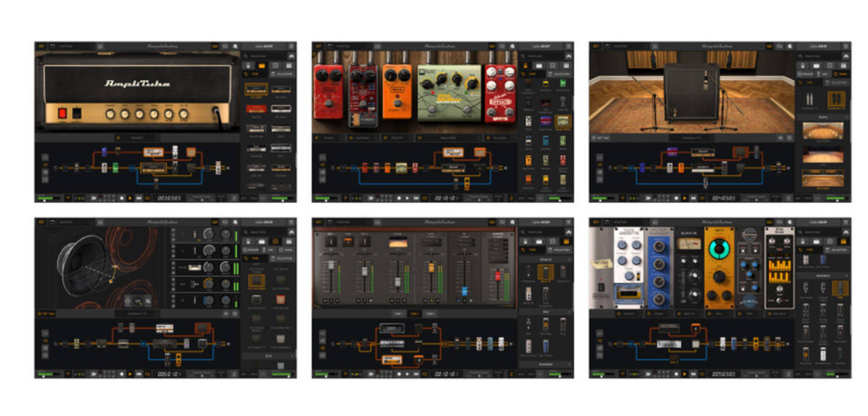Image resolution: width=868 pixels, height=416 pixels.
Task: Click play button in pedalboard window transport
Action: (x=408, y=198)
